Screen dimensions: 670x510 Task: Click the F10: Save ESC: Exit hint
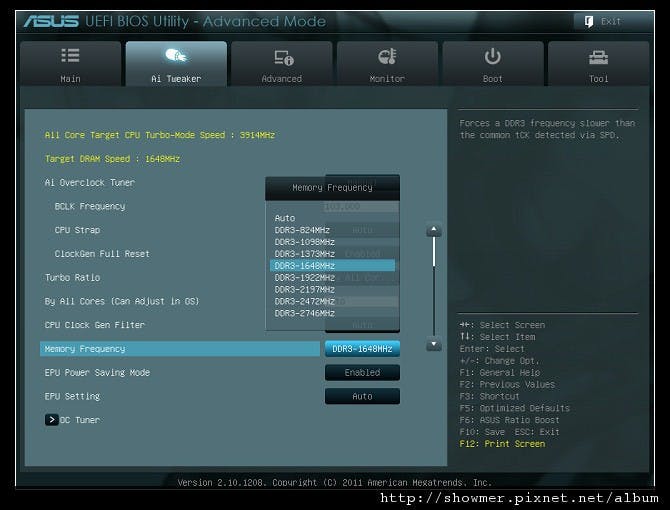coord(509,432)
